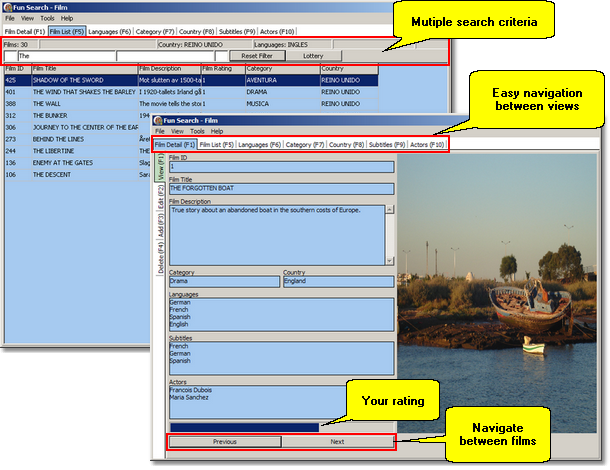610x470 pixels.
Task: Open Help menu in front Fun Search window
Action: (217, 131)
